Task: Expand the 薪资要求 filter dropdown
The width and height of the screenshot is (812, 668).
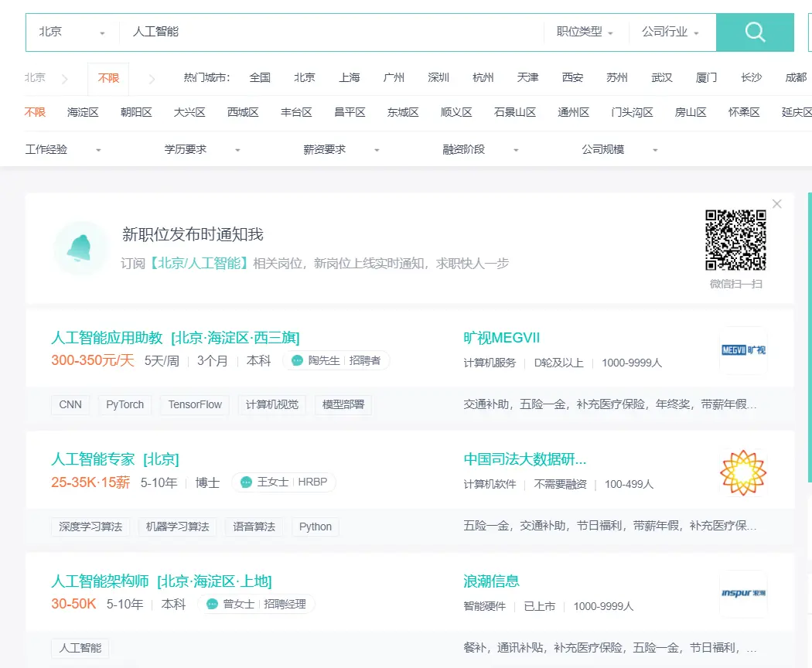Action: pyautogui.click(x=341, y=150)
